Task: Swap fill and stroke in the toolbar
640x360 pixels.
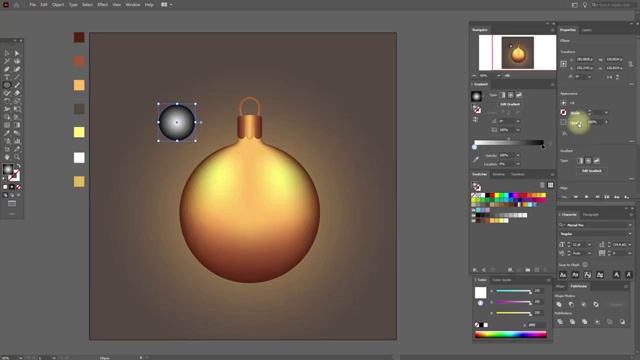Action: pos(18,166)
